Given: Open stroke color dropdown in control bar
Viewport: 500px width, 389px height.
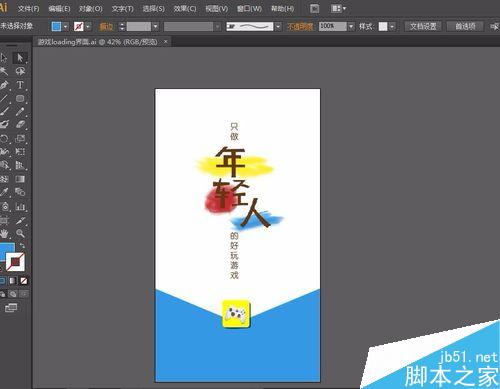Looking at the screenshot, I should coord(88,26).
